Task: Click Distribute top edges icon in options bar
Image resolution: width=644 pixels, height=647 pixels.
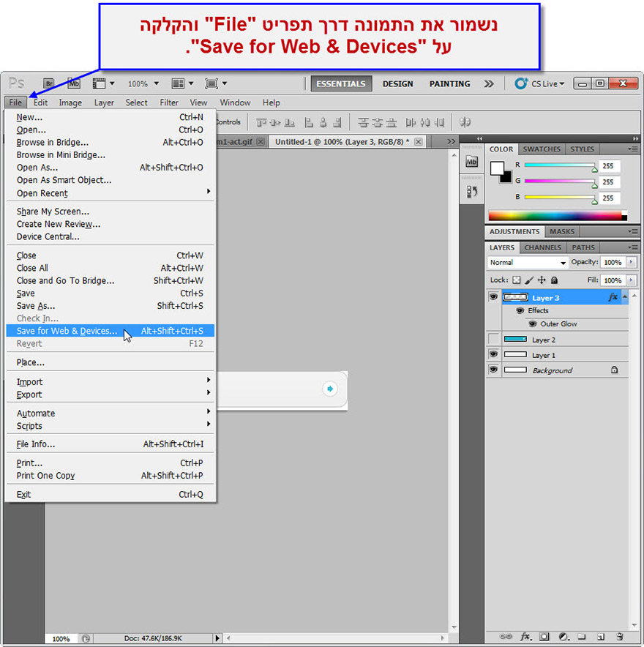Action: (x=363, y=122)
